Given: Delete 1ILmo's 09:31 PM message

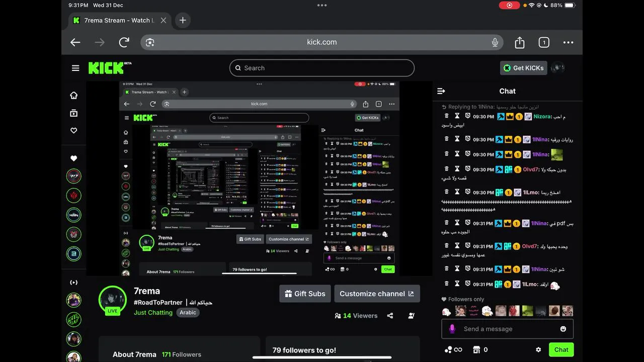Looking at the screenshot, I should click(447, 284).
